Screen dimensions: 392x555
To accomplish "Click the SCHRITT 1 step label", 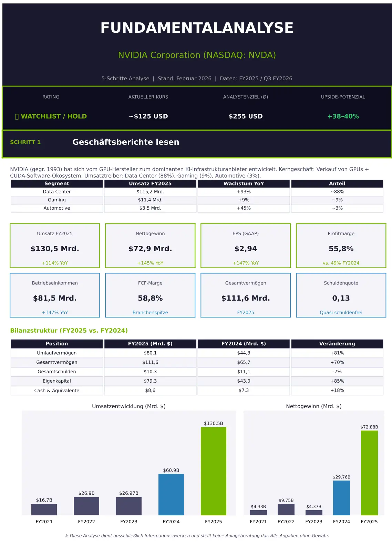I will pyautogui.click(x=25, y=142).
